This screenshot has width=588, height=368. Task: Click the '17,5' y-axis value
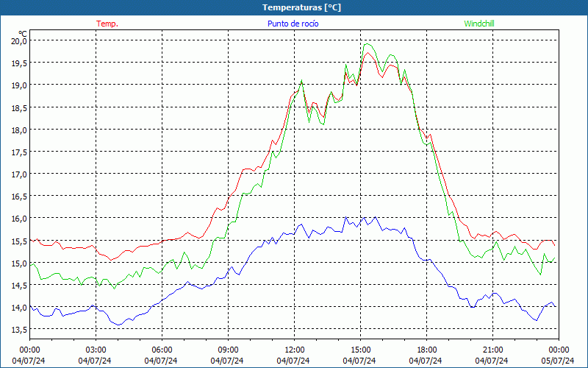pyautogui.click(x=19, y=152)
